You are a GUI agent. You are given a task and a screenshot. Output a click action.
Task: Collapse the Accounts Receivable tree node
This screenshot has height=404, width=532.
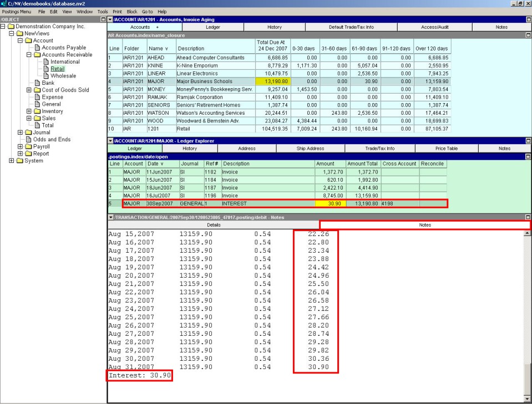tap(29, 55)
